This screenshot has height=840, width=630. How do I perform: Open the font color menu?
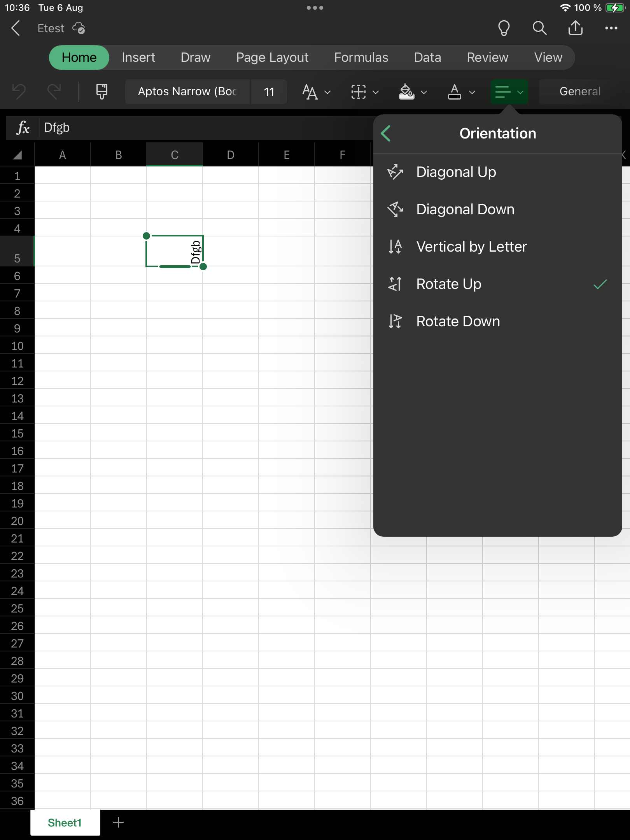(x=461, y=92)
